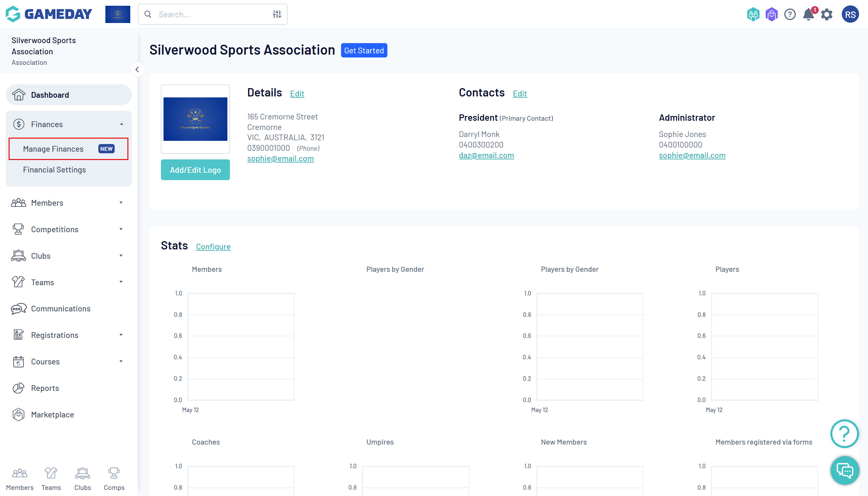Image resolution: width=868 pixels, height=496 pixels.
Task: Click the help question mark icon in header
Action: (790, 15)
